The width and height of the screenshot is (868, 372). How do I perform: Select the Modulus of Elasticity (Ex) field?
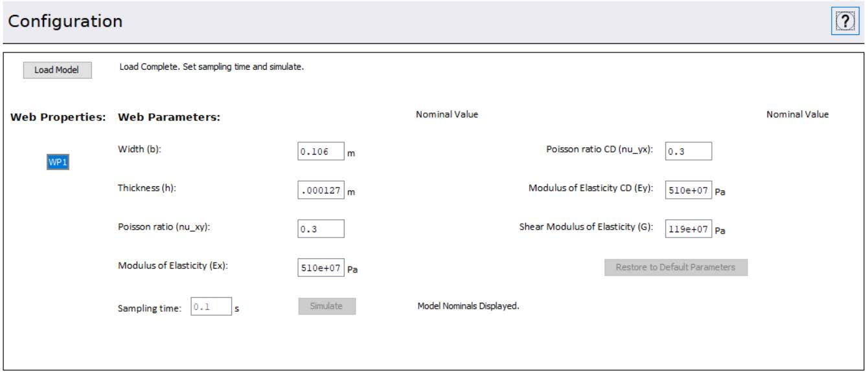[321, 268]
